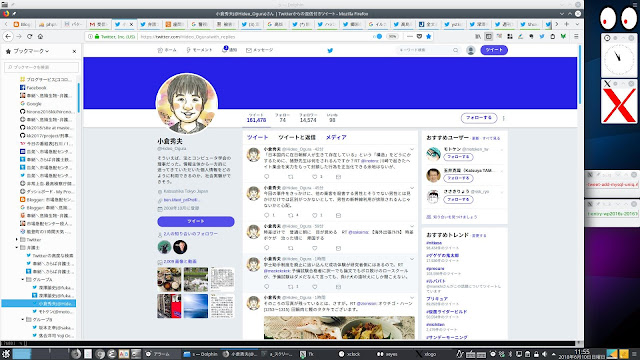Switch to Dolphin window in taskbar
This screenshot has width=640, height=360.
pos(201,354)
